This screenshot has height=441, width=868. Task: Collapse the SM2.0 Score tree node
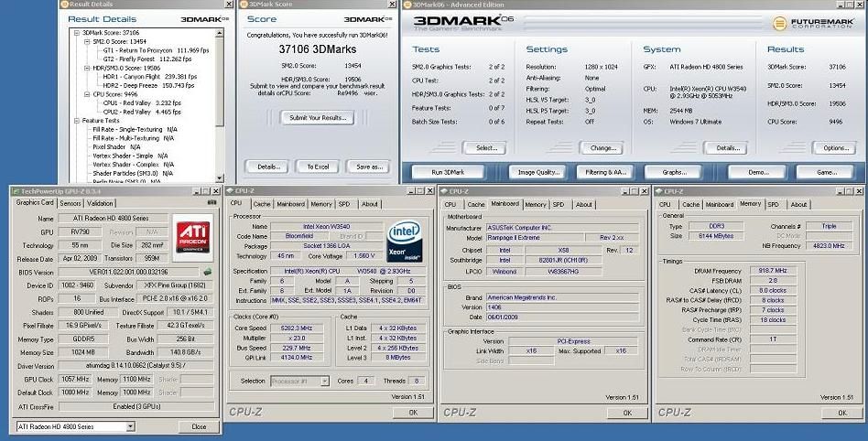[87, 41]
